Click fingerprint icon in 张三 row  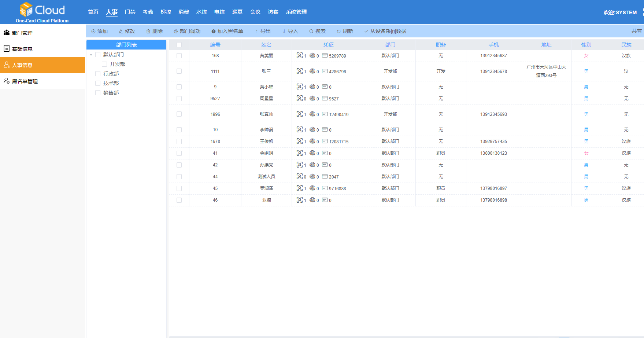pyautogui.click(x=312, y=71)
